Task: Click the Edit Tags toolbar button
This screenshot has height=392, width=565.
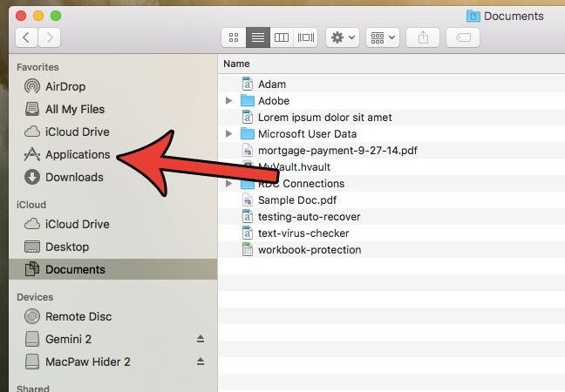Action: click(x=463, y=37)
